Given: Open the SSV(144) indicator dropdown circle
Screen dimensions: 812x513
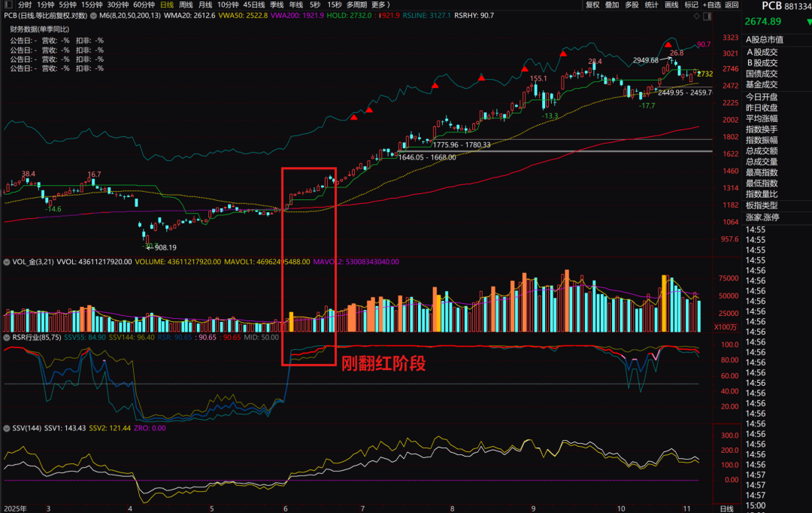Looking at the screenshot, I should coord(7,429).
